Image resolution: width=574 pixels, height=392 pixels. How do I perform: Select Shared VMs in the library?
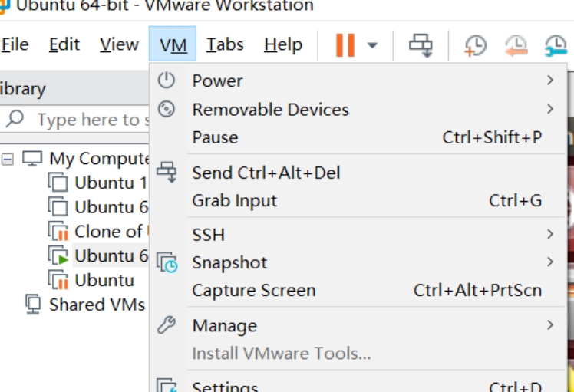(x=97, y=305)
